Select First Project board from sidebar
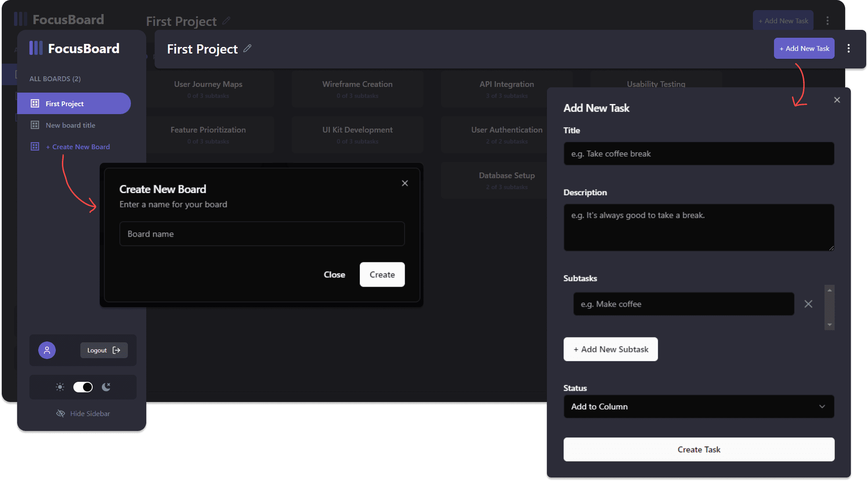This screenshot has height=481, width=868. click(74, 103)
